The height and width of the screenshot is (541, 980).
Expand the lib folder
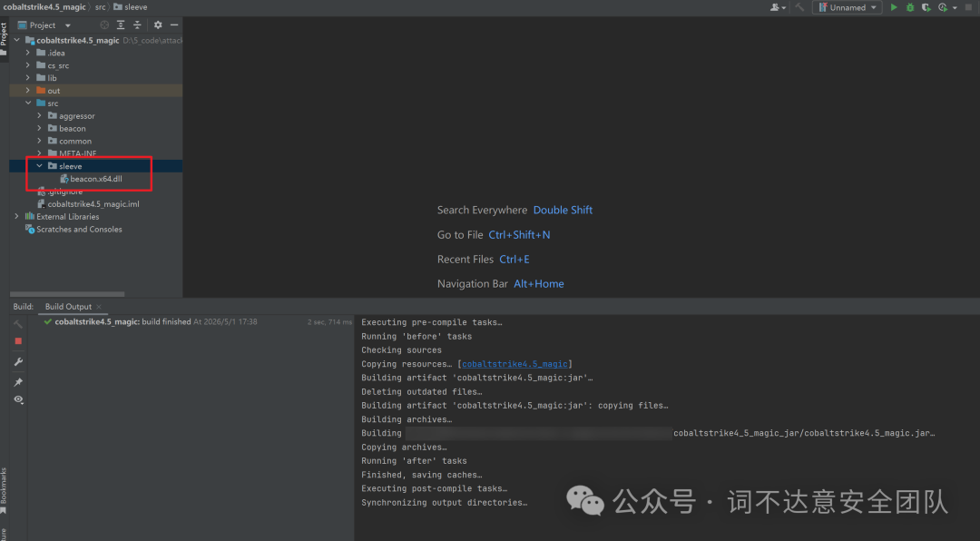point(28,77)
